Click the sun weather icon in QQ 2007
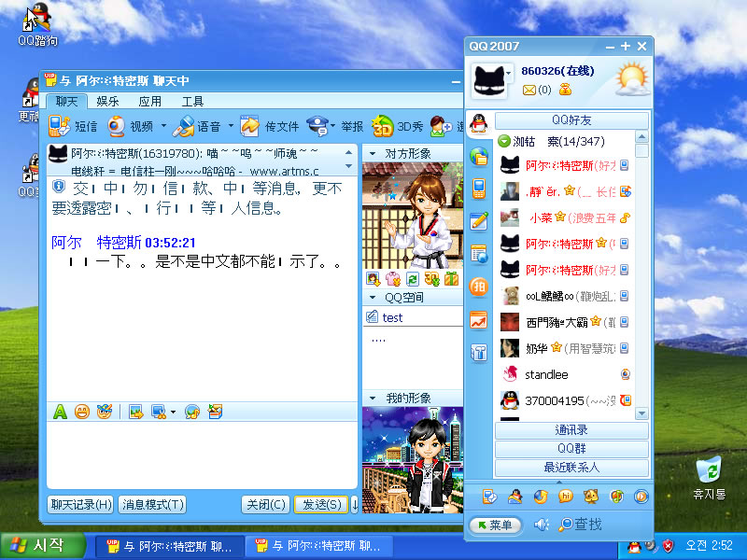Image resolution: width=747 pixels, height=560 pixels. (x=632, y=79)
